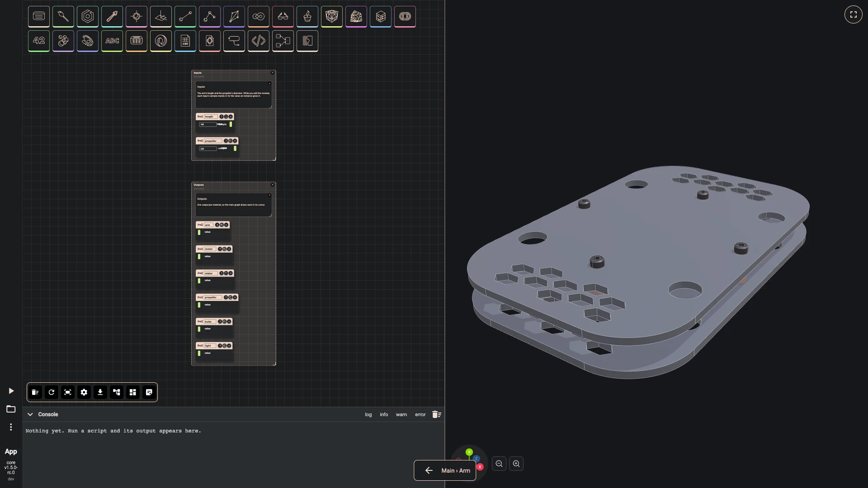Add a sticky note from the toolbar

(149, 392)
